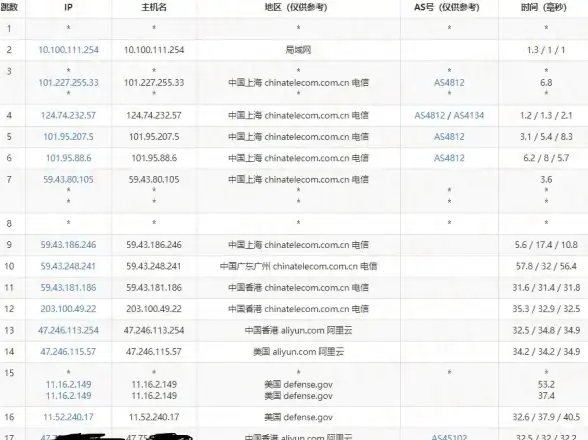Select hostname cell 59.43.248.241
This screenshot has width=588, height=440.
(154, 266)
